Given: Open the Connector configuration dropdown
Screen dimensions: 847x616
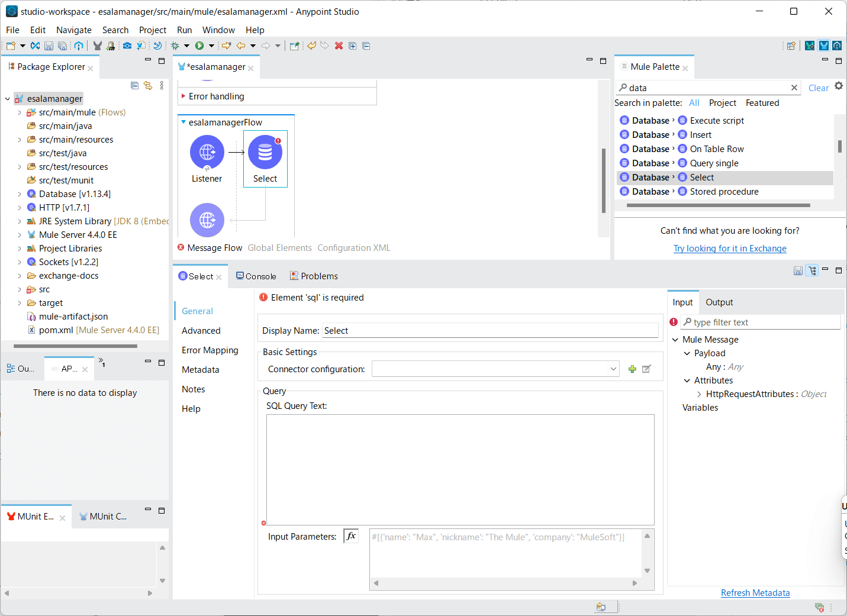Looking at the screenshot, I should click(x=613, y=369).
